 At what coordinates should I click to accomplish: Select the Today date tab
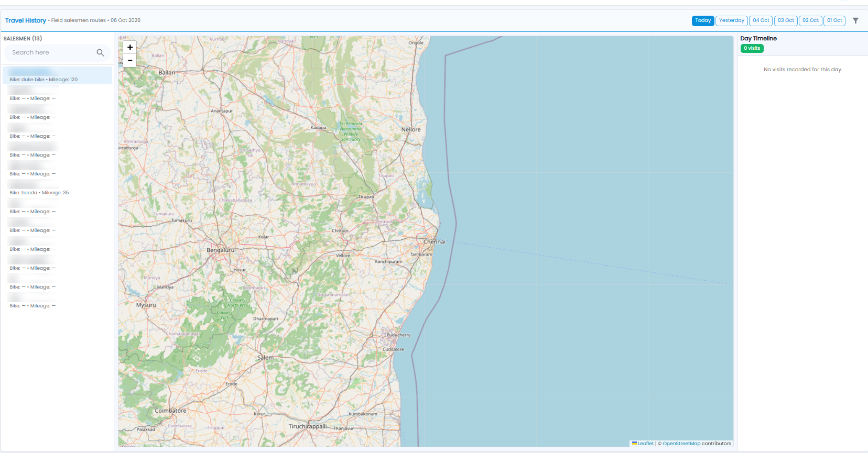tap(703, 20)
